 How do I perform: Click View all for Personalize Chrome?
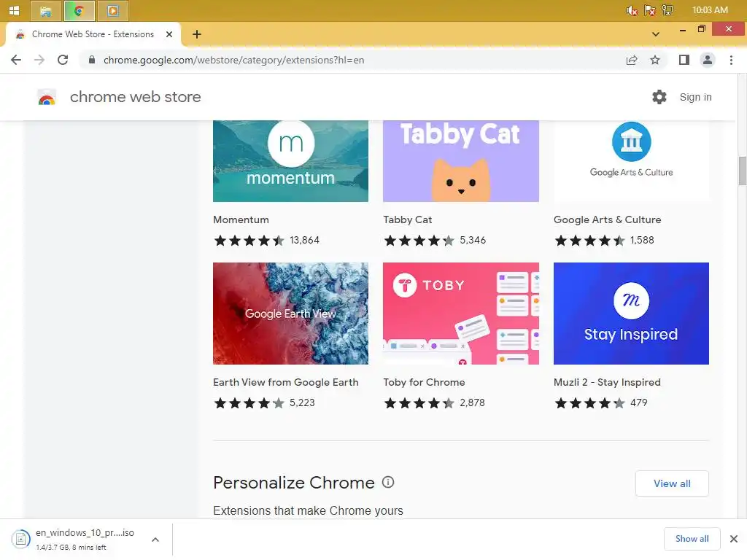[x=672, y=483]
